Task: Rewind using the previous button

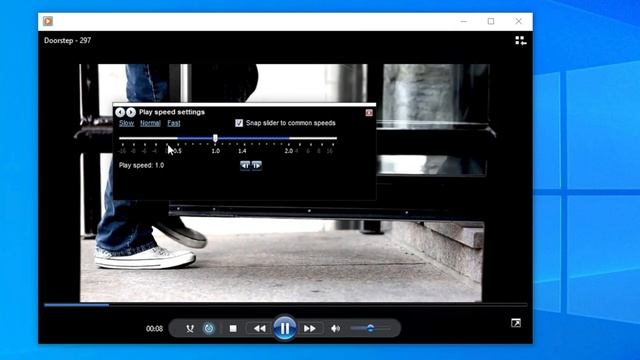Action: (x=260, y=329)
